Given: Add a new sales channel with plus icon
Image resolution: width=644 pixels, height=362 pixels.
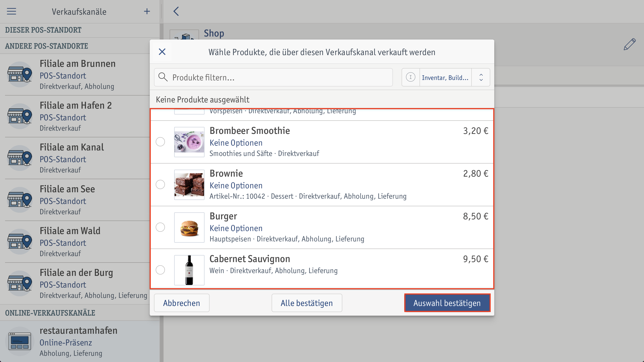Looking at the screenshot, I should [x=147, y=11].
